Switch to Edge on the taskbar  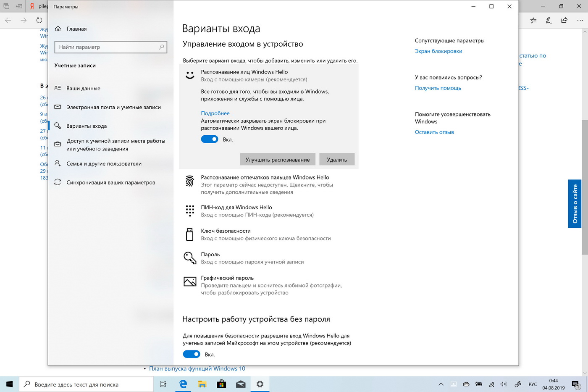(183, 384)
